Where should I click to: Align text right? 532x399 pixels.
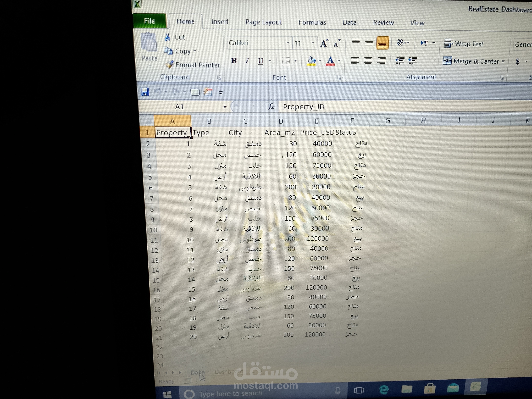pos(381,61)
